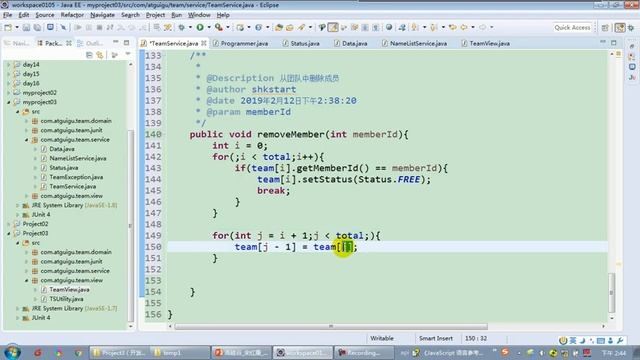This screenshot has width=640, height=360.
Task: Close the TeamService.java tab
Action: [x=204, y=43]
